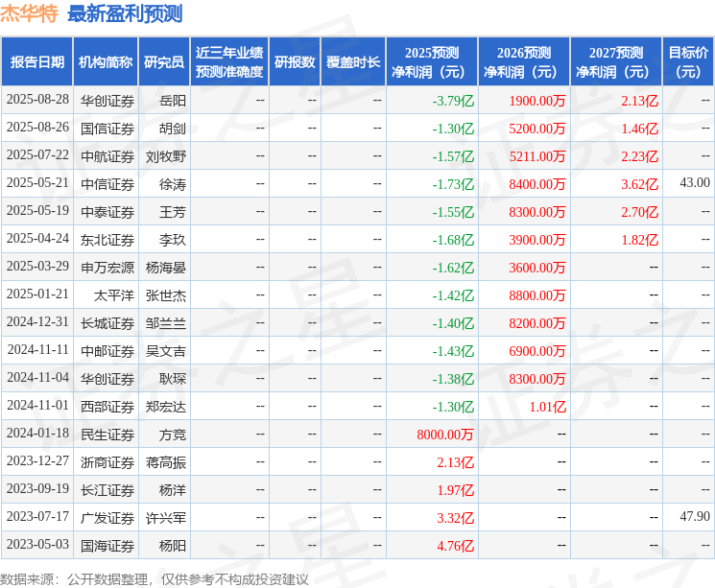Select the 报告日期 column header
715x588 pixels.
tap(36, 62)
